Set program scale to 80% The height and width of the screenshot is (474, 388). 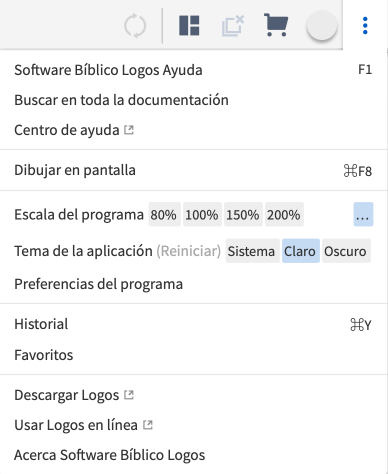[164, 214]
